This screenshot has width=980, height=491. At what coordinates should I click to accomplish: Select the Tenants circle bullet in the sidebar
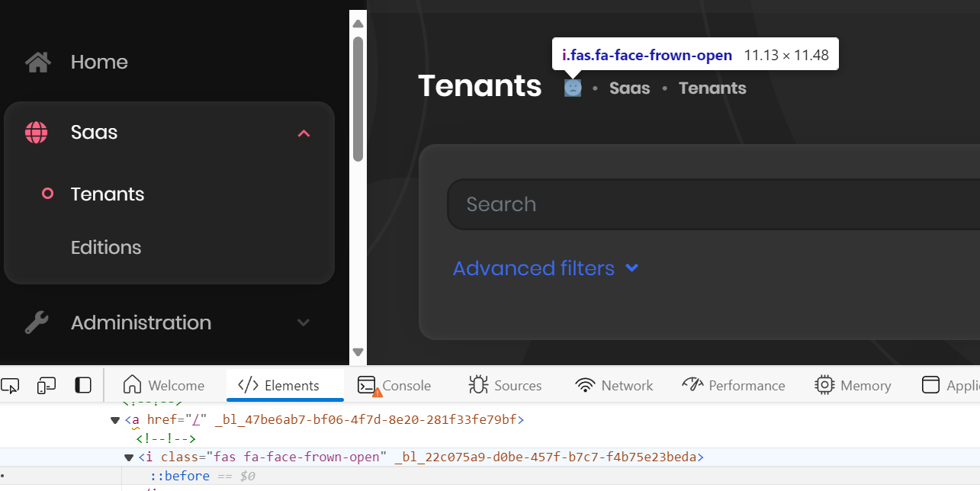point(47,194)
